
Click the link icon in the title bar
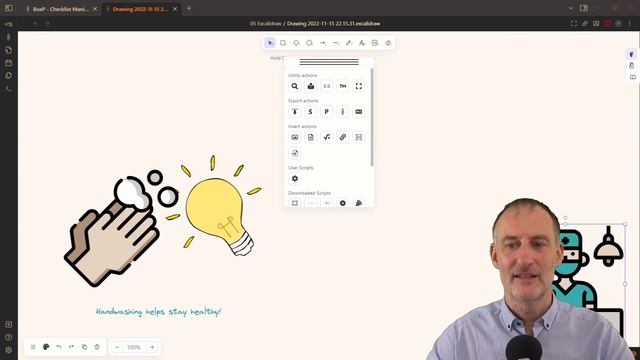[x=585, y=24]
